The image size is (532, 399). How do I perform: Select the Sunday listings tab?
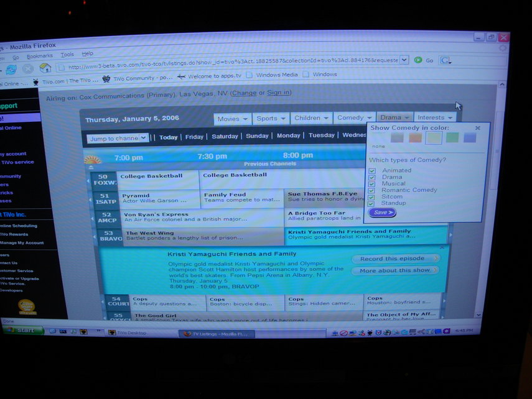[257, 136]
